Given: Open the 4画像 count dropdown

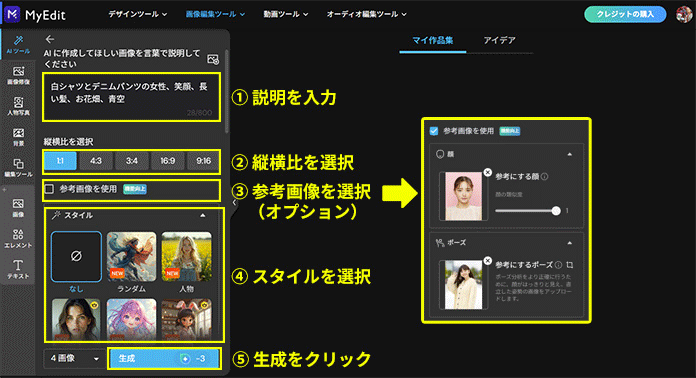Looking at the screenshot, I should coord(74,358).
